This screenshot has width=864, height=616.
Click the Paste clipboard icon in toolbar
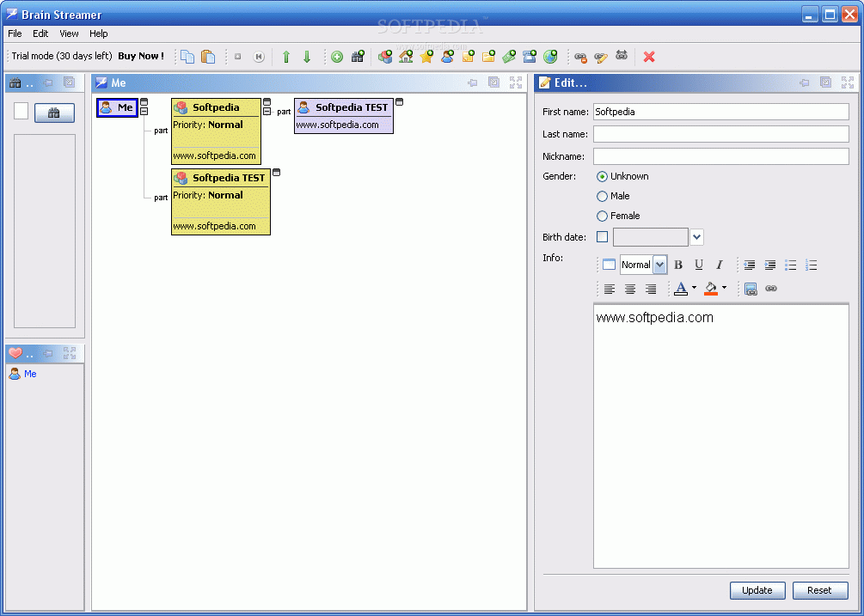208,57
